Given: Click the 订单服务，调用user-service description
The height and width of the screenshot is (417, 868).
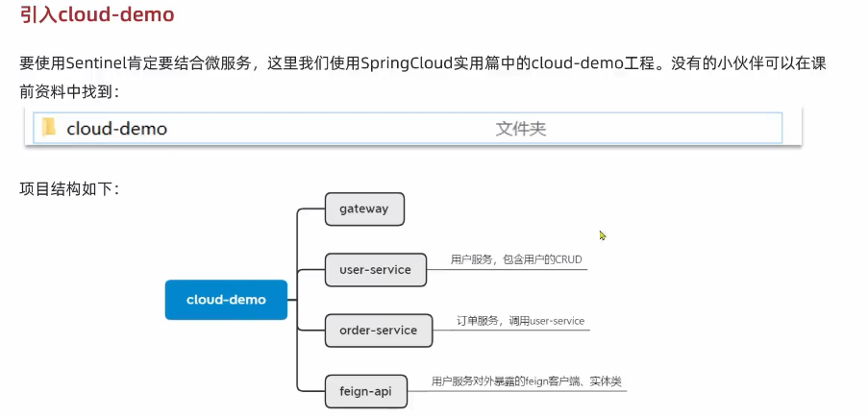Looking at the screenshot, I should 520,320.
